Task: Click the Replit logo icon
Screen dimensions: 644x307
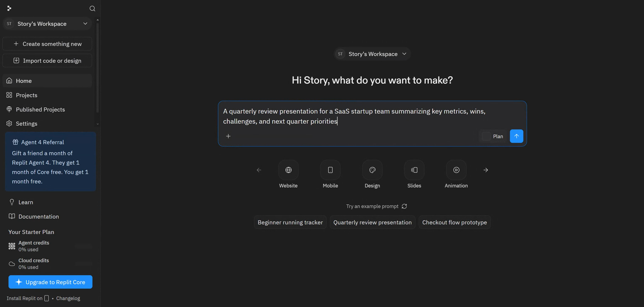Action: [x=9, y=8]
